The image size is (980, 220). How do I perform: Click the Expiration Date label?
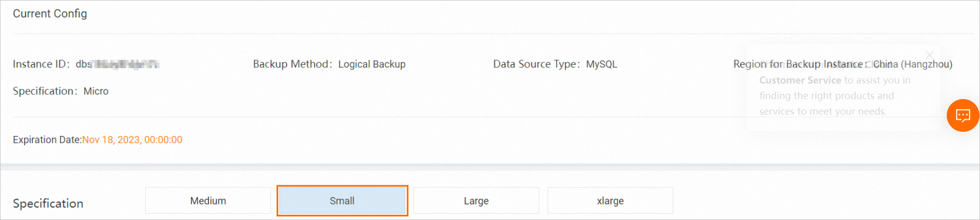coord(47,140)
